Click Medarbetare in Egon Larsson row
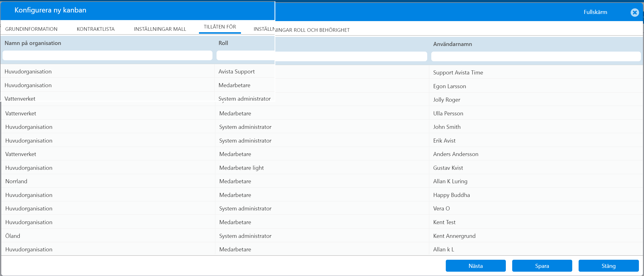The height and width of the screenshot is (276, 644). tap(234, 85)
